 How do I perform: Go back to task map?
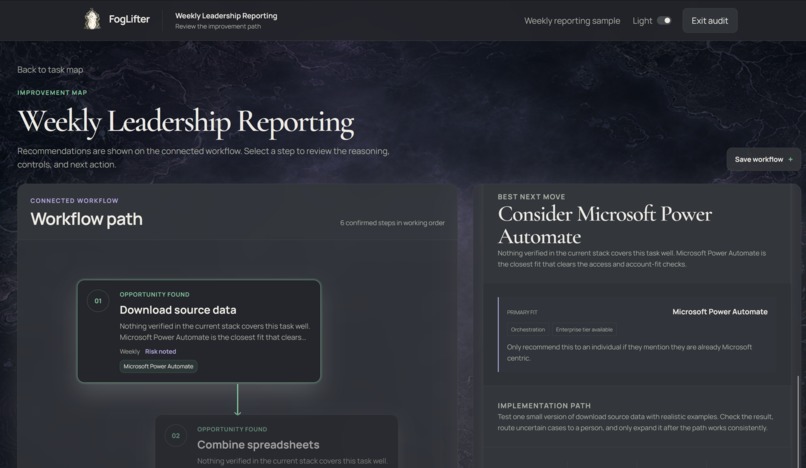pos(50,69)
